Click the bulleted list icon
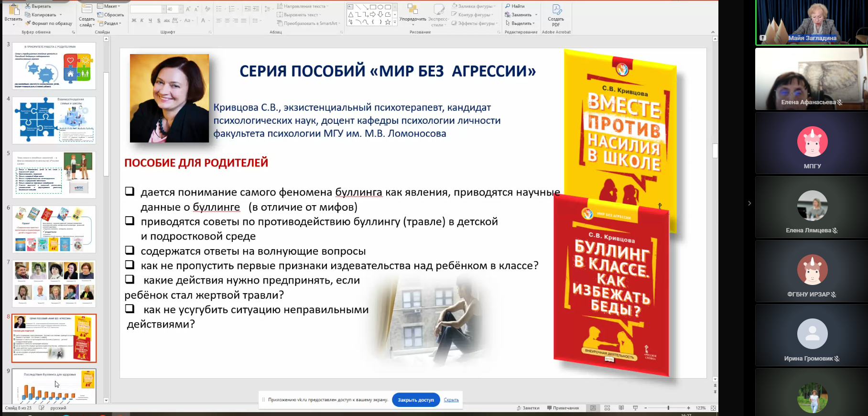Image resolution: width=868 pixels, height=416 pixels. click(x=219, y=9)
